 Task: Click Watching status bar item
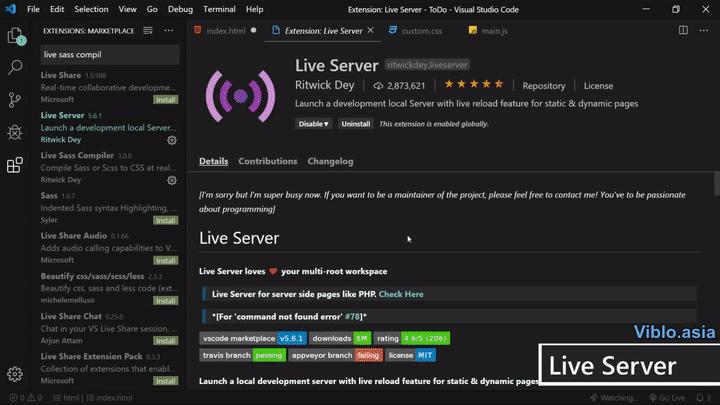coord(612,398)
